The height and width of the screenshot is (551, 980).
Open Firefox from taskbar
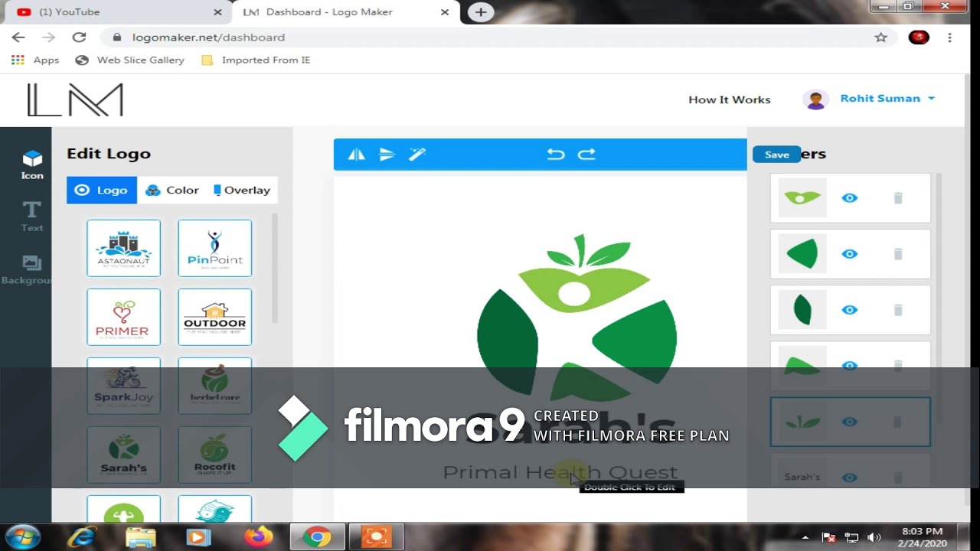point(259,537)
